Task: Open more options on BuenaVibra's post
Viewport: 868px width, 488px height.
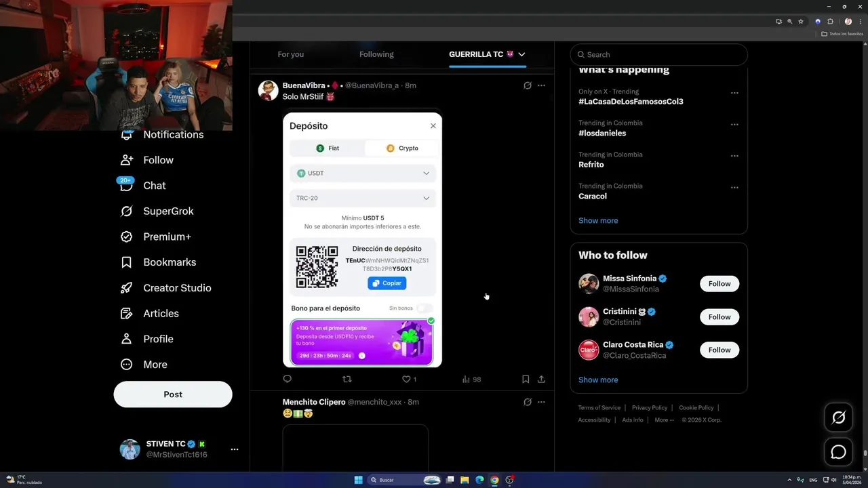Action: pos(541,85)
